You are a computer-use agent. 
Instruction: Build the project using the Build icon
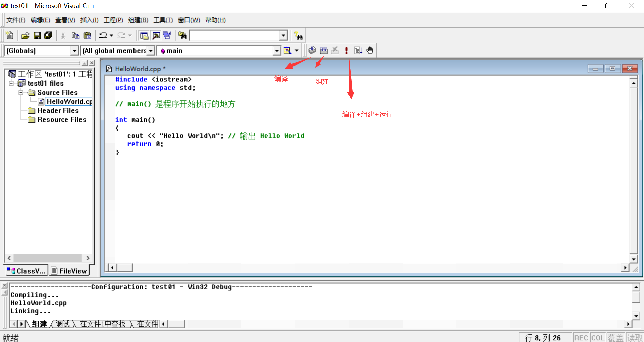coord(323,50)
